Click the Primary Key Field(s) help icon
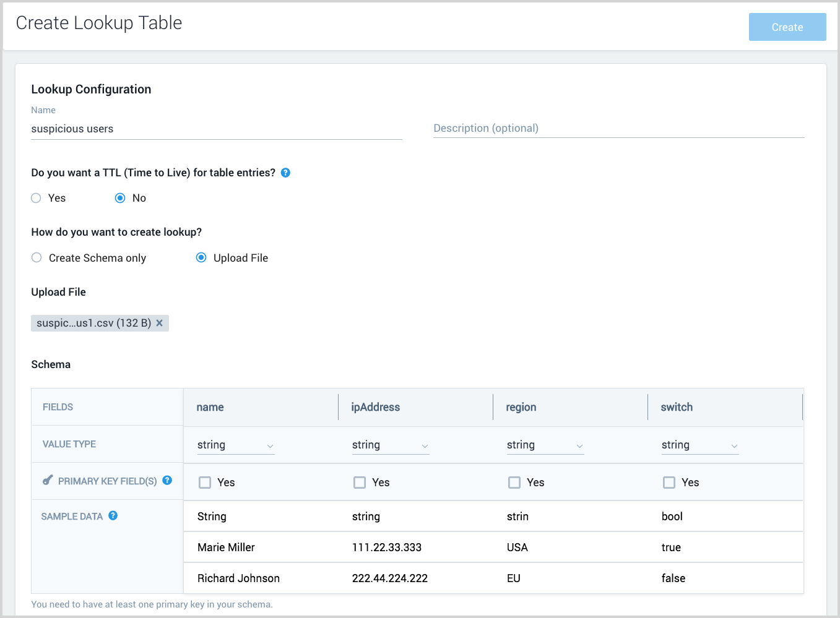This screenshot has width=840, height=618. pyautogui.click(x=167, y=481)
